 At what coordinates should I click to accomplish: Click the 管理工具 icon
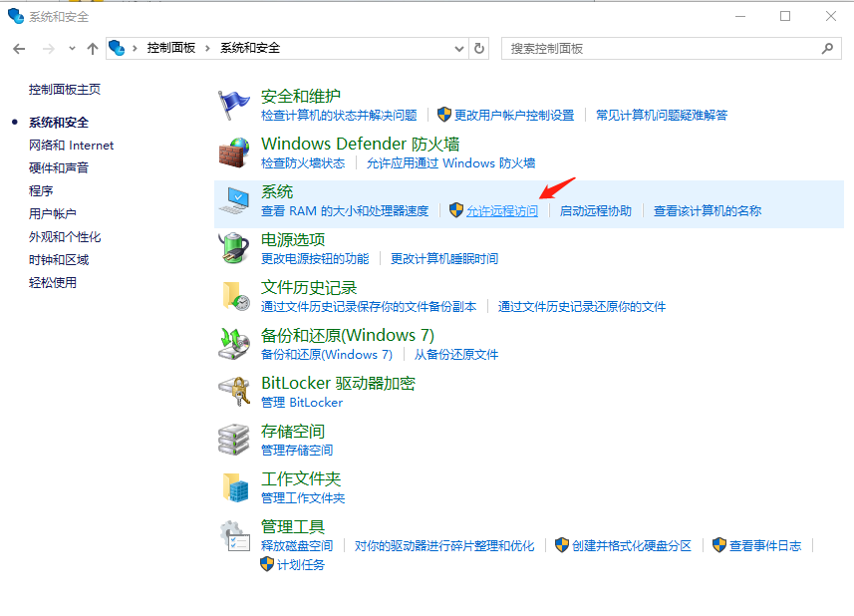click(x=235, y=535)
